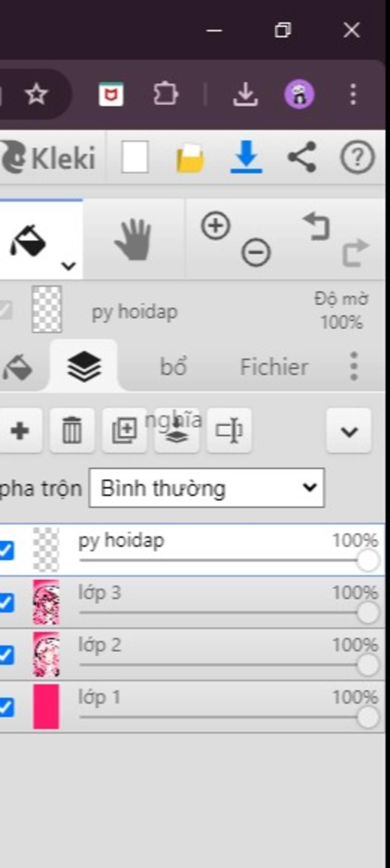This screenshot has height=868, width=390.
Task: Switch to the Fichier tab
Action: click(274, 367)
